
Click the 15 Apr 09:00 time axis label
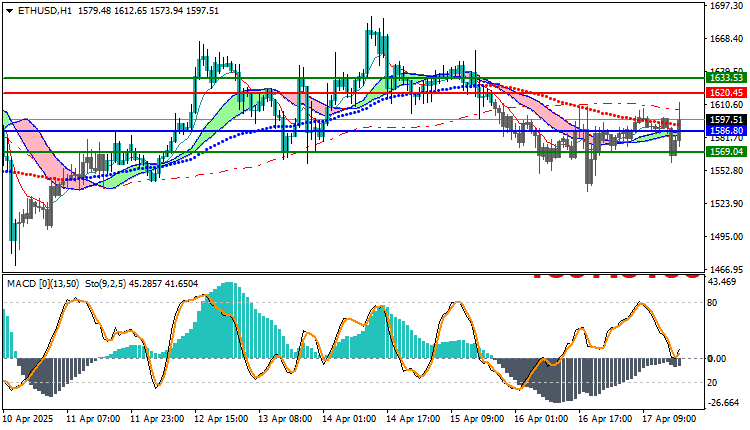click(x=477, y=419)
